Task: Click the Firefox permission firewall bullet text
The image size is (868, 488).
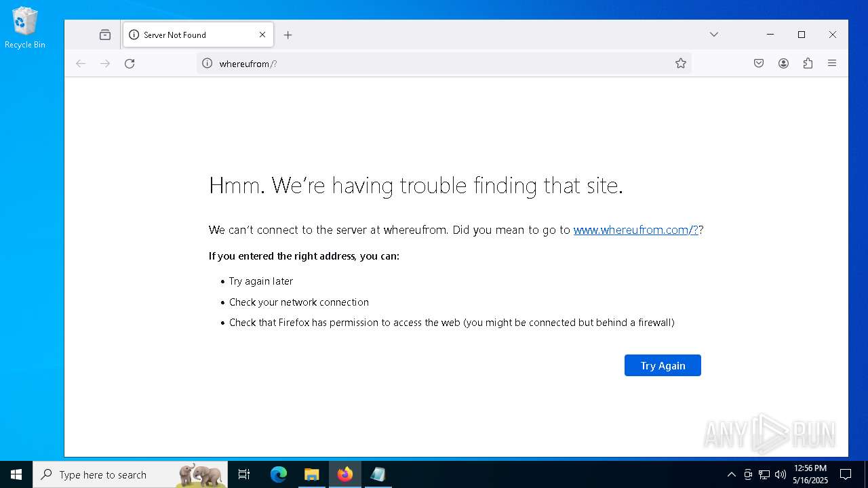Action: (452, 323)
